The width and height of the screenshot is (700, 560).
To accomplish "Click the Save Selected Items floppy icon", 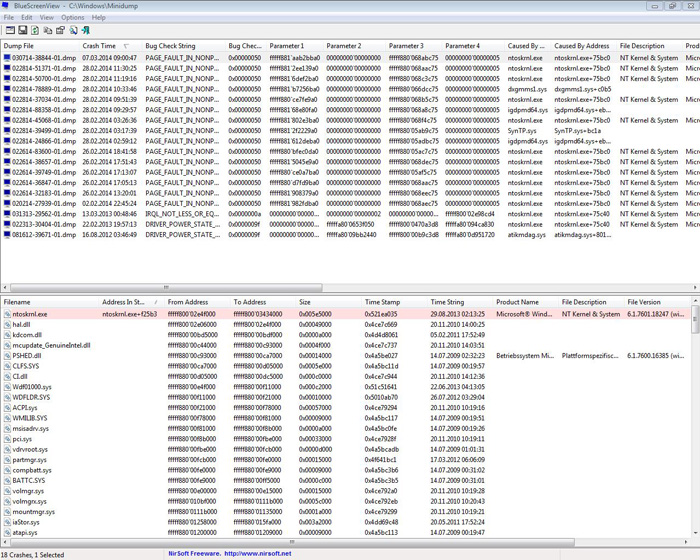I will (x=23, y=31).
